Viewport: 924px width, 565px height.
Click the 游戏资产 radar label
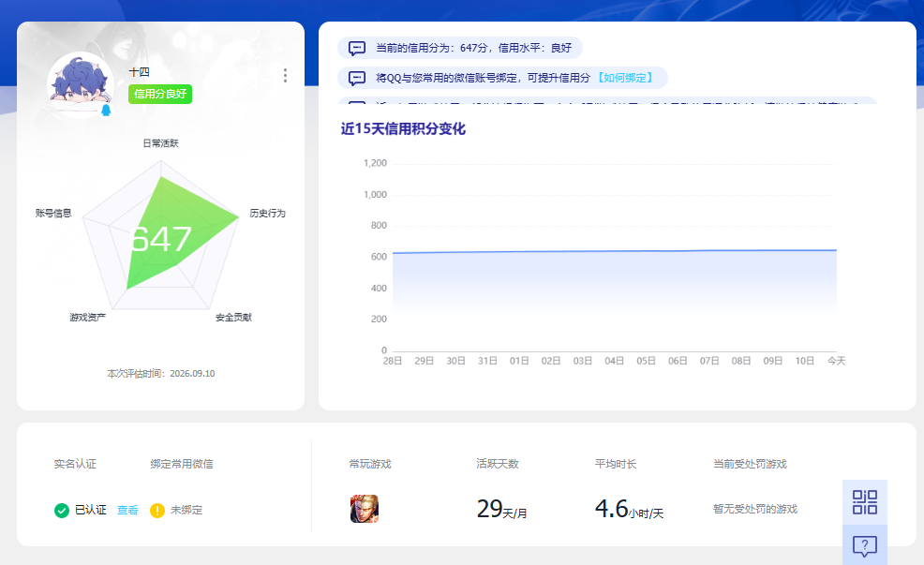(x=88, y=318)
